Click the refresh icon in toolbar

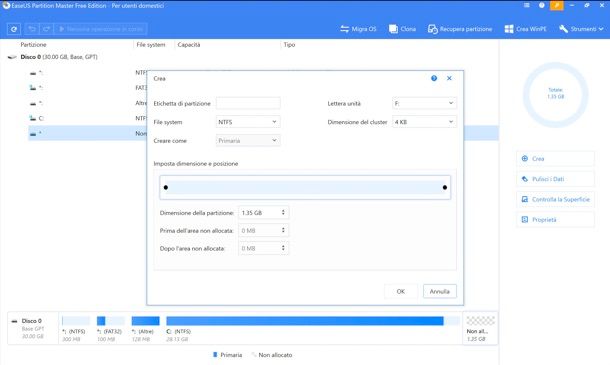coord(14,29)
